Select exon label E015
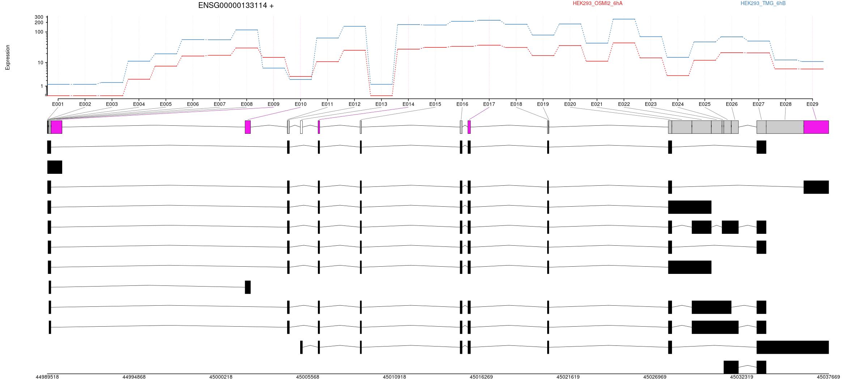 (x=435, y=104)
